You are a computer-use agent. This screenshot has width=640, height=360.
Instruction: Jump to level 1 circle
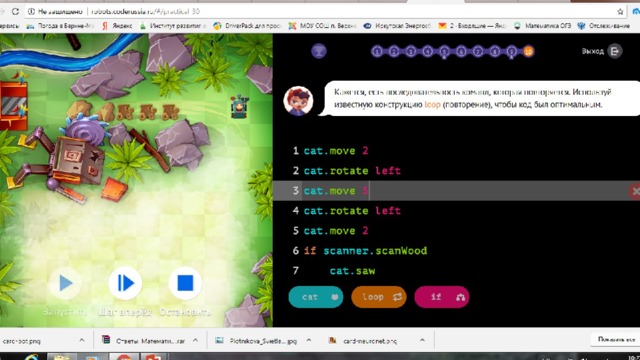377,51
